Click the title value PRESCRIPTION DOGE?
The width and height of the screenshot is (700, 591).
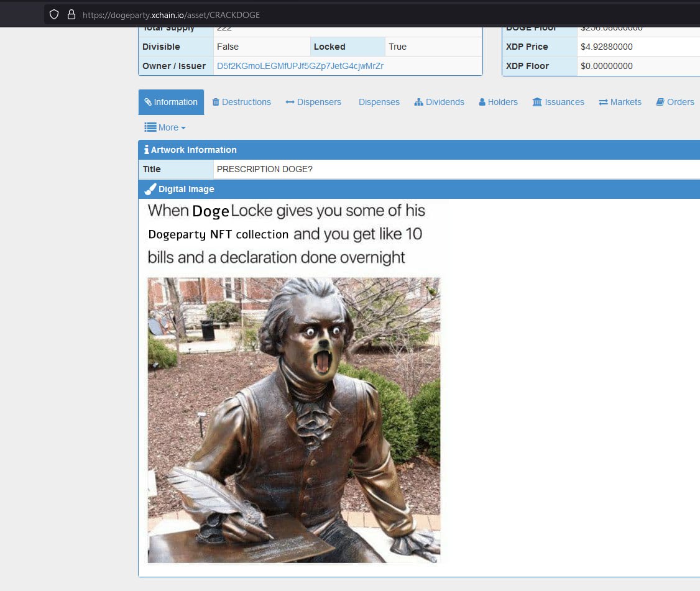[x=265, y=169]
